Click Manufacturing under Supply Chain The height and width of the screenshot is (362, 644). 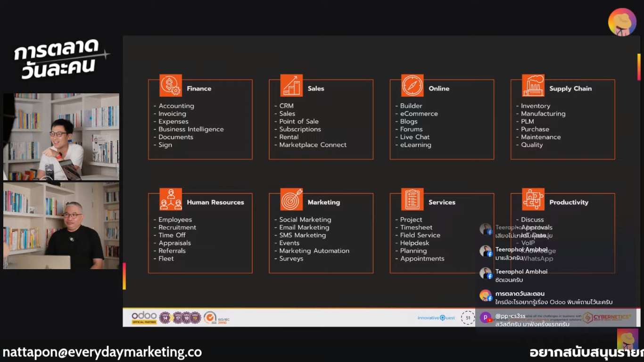(x=543, y=114)
